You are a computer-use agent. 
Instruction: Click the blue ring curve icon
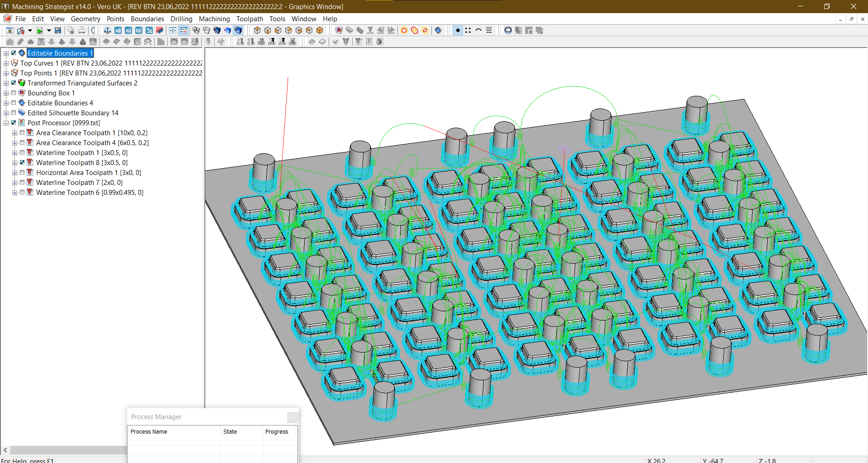coord(508,30)
